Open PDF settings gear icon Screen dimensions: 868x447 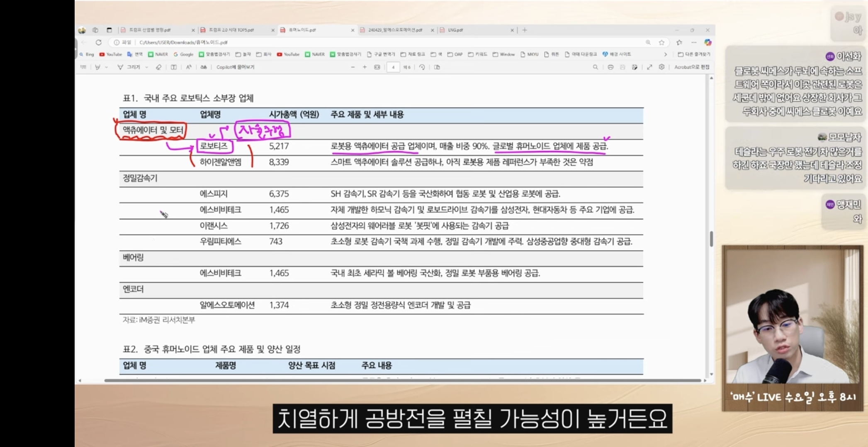[661, 67]
